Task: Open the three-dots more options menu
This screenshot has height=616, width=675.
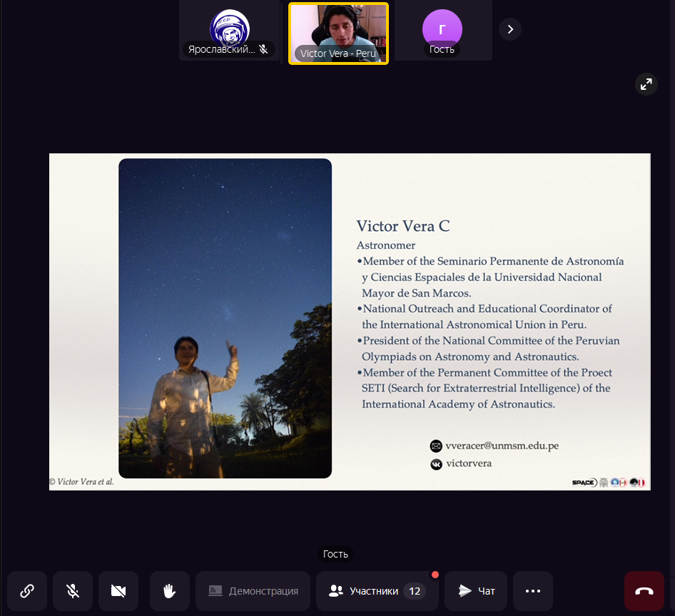Action: coord(533,591)
